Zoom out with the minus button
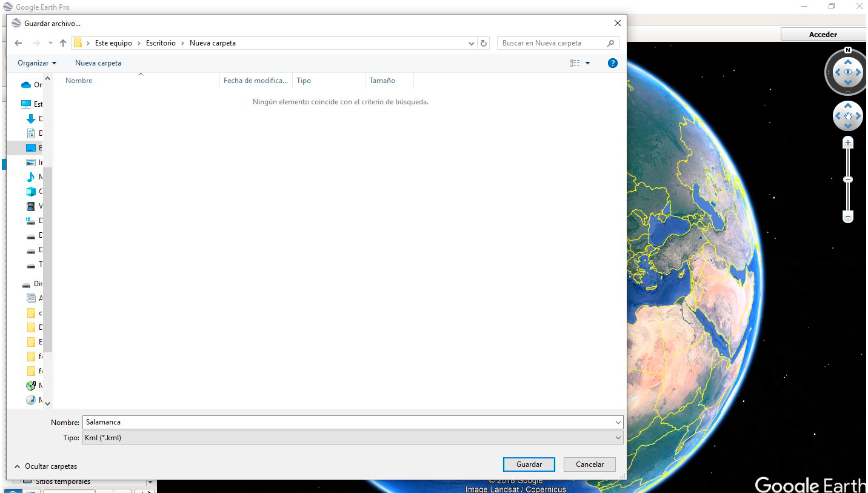 point(848,216)
